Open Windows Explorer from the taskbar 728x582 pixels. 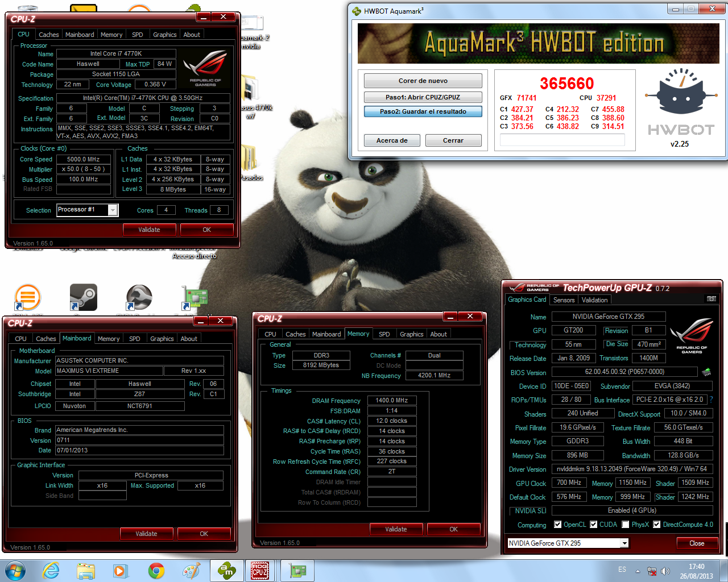click(x=86, y=571)
